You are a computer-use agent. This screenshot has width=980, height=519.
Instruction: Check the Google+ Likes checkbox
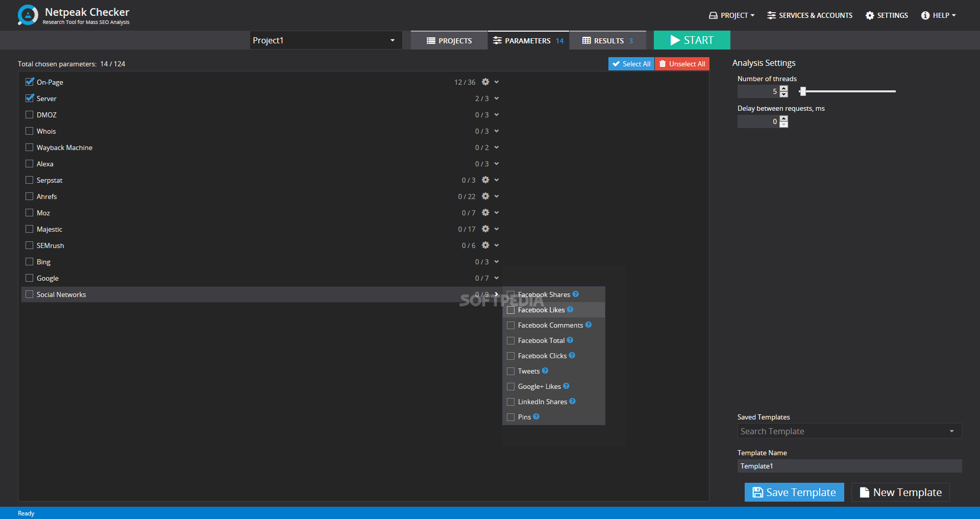510,386
